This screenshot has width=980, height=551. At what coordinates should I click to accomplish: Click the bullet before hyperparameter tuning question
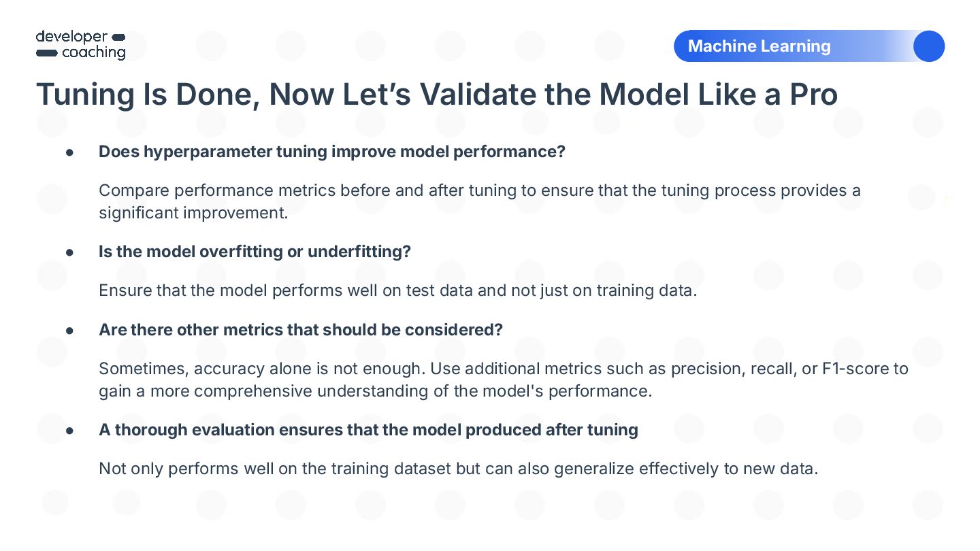[x=69, y=152]
